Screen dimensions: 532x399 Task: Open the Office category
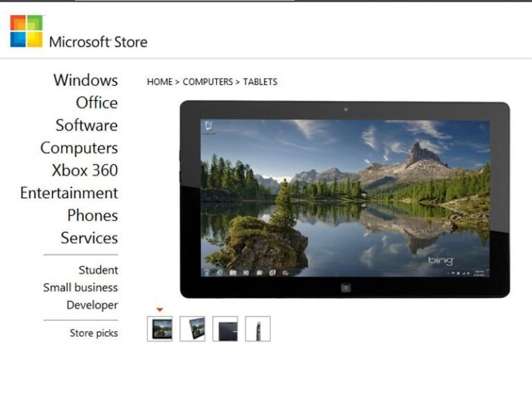click(97, 103)
